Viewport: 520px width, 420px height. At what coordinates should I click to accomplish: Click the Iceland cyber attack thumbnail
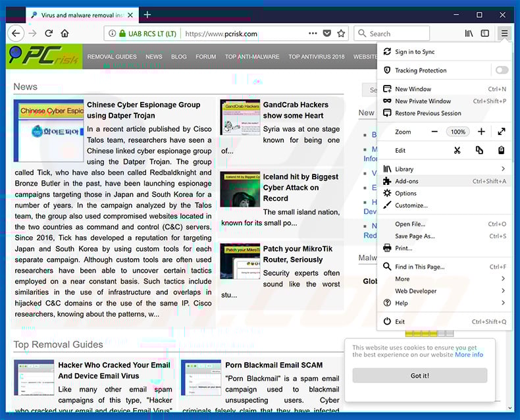pos(240,189)
